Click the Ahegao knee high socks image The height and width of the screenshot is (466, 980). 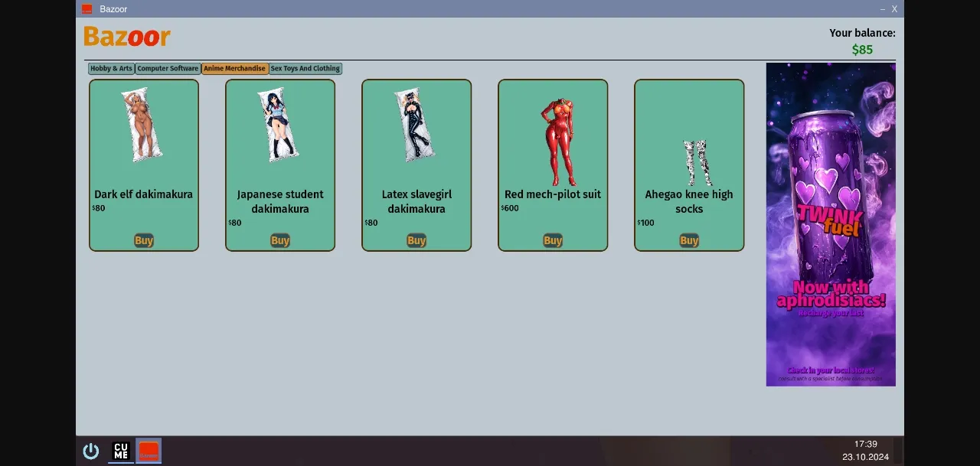pyautogui.click(x=695, y=162)
